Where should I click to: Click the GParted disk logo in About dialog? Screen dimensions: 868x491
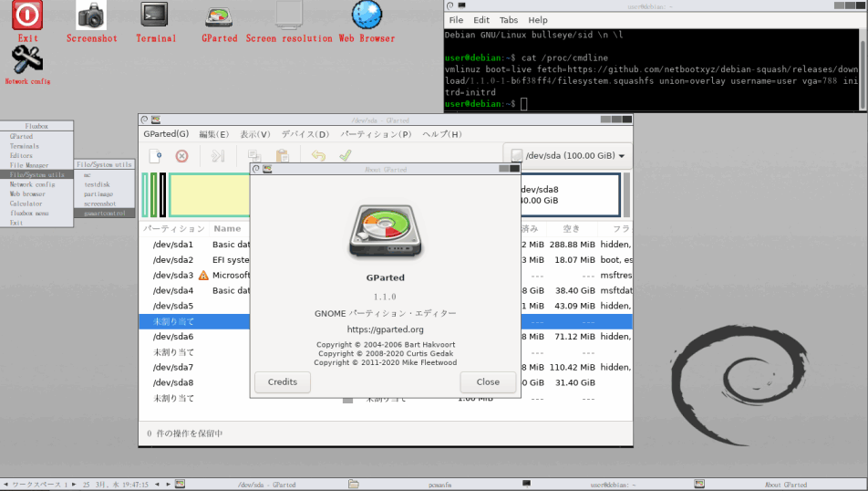[386, 232]
